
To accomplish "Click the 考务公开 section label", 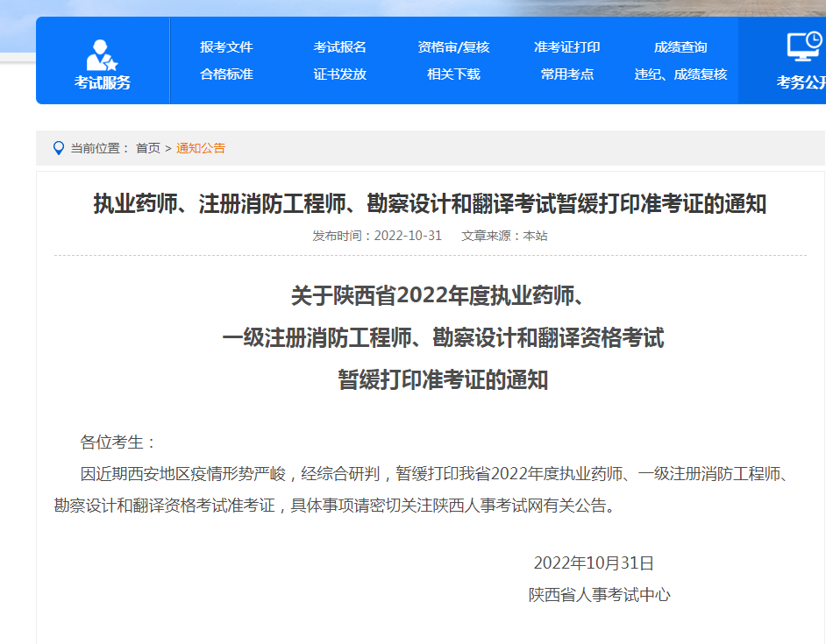I will (x=801, y=82).
